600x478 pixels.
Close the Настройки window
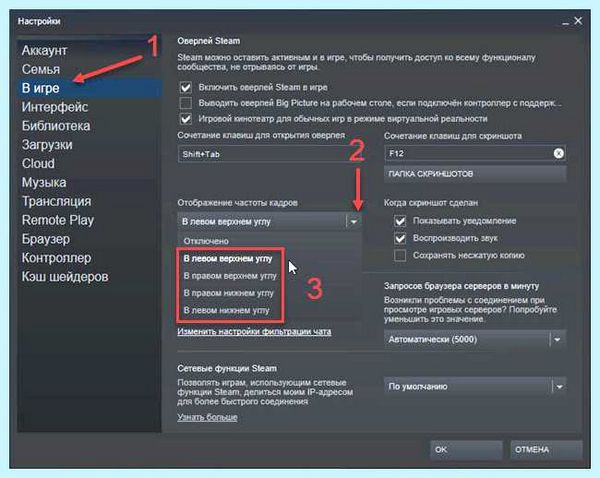(x=578, y=21)
